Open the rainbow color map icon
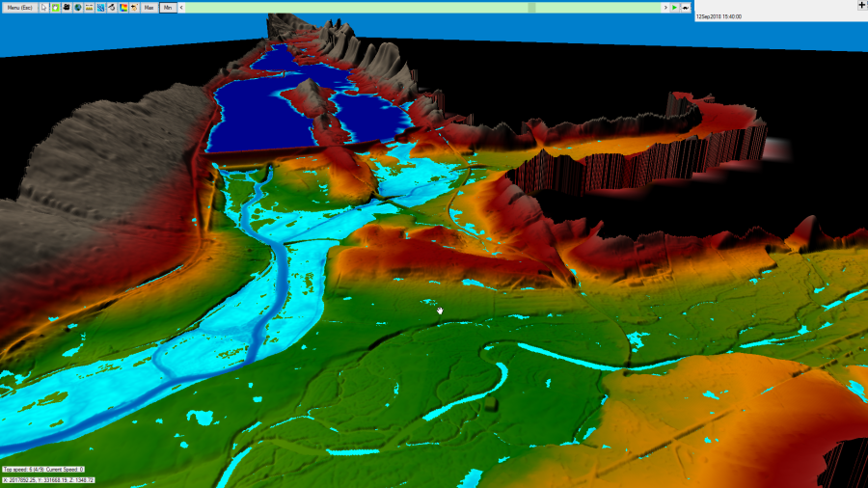 pos(123,7)
